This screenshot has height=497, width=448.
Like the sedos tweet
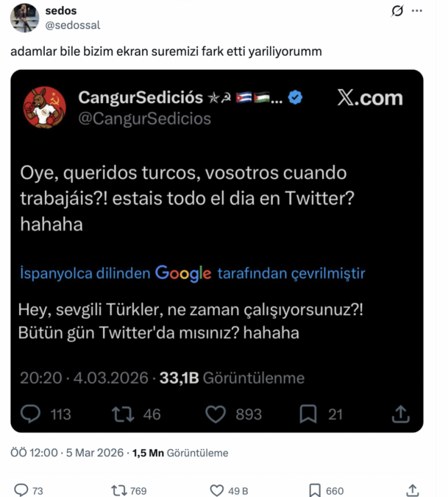click(217, 490)
